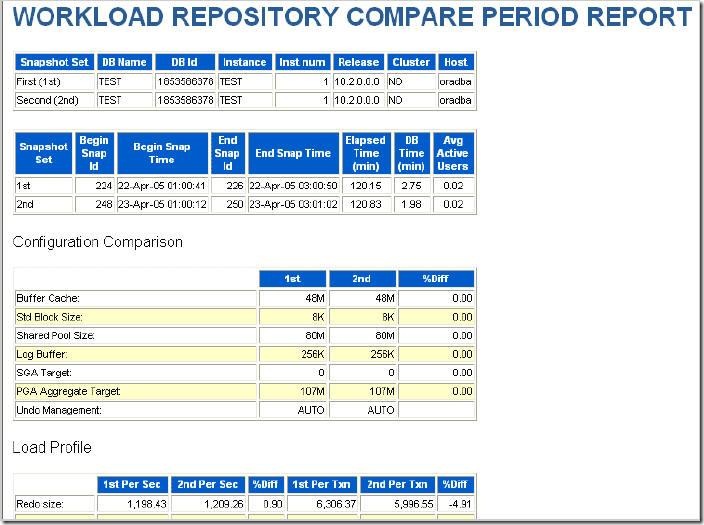Click the Configuration Comparison heading
704x525 pixels.
[x=98, y=242]
